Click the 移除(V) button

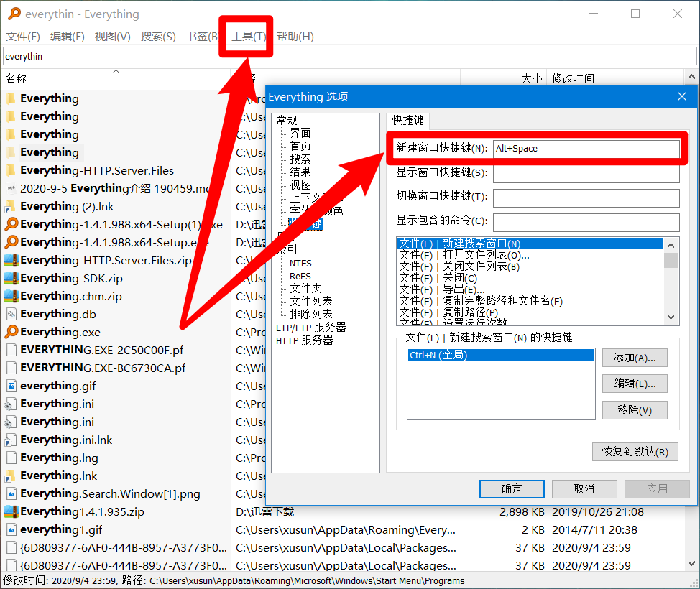point(635,410)
